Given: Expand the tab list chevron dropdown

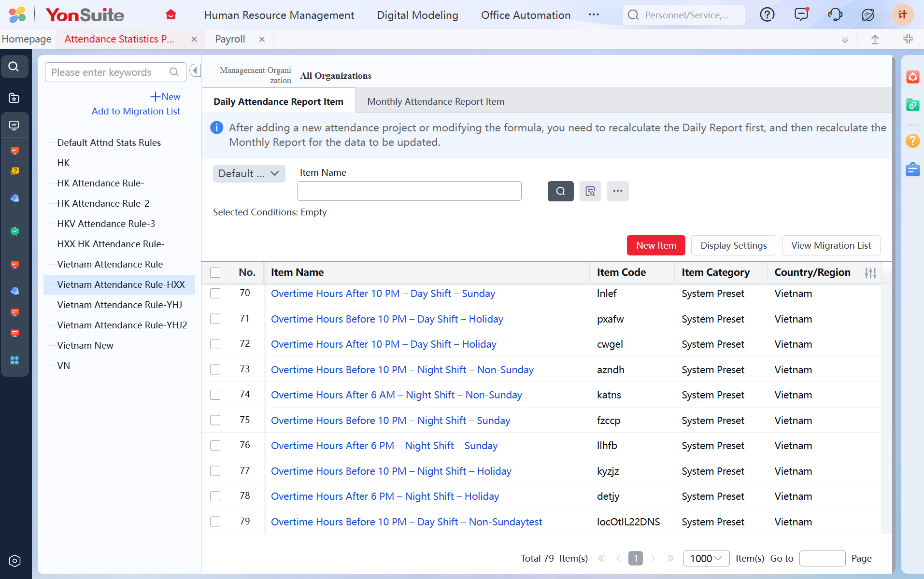Looking at the screenshot, I should click(x=845, y=40).
